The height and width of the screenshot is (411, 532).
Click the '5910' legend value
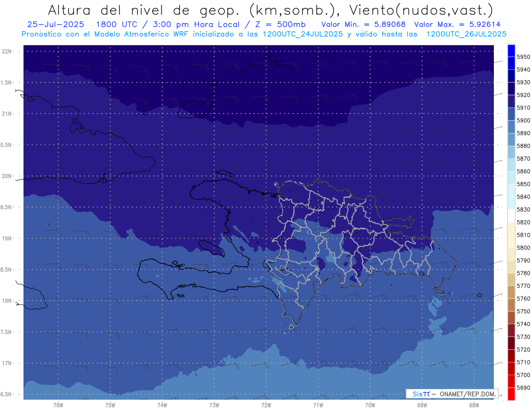(524, 108)
